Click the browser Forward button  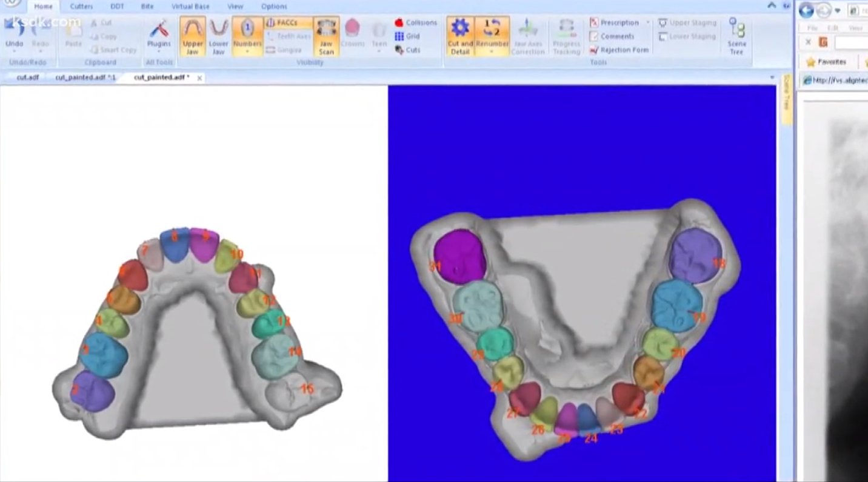[824, 10]
